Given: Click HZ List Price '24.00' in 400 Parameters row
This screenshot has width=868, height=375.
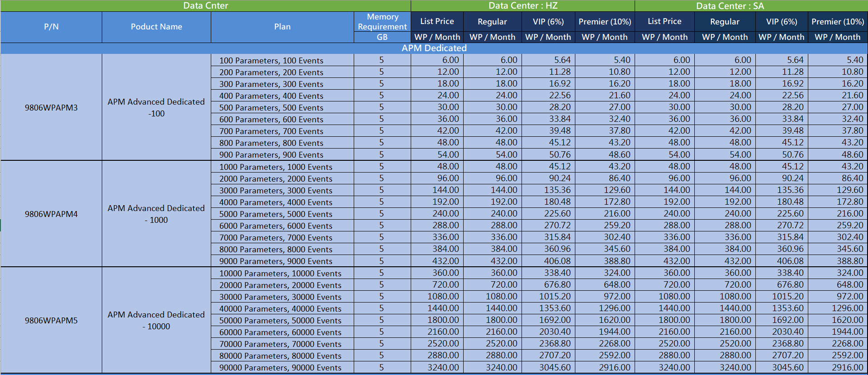Looking at the screenshot, I should point(437,95).
